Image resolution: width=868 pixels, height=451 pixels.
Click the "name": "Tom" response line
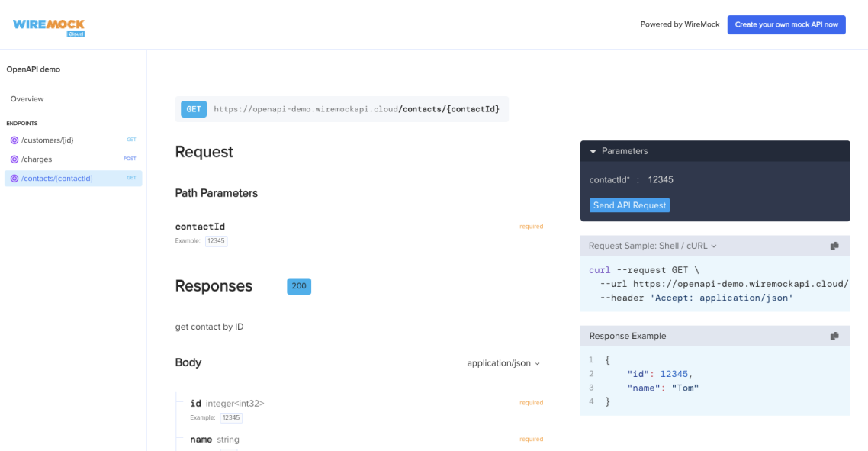(x=663, y=388)
